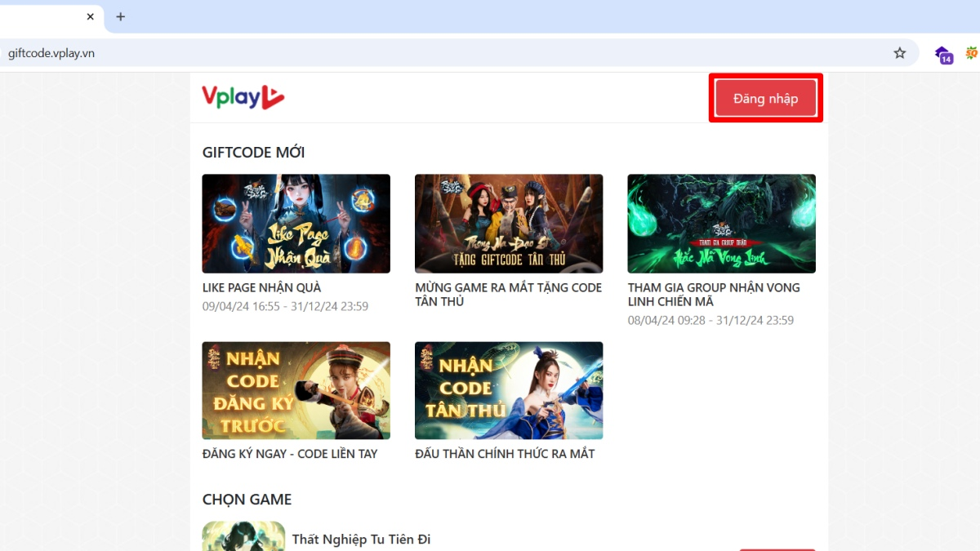Open the Nhận Code Tân Thủ banner image
980x551 pixels.
[x=509, y=391]
